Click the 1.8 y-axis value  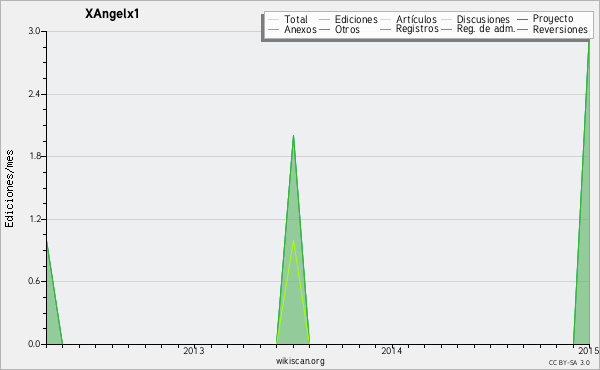[x=34, y=156]
